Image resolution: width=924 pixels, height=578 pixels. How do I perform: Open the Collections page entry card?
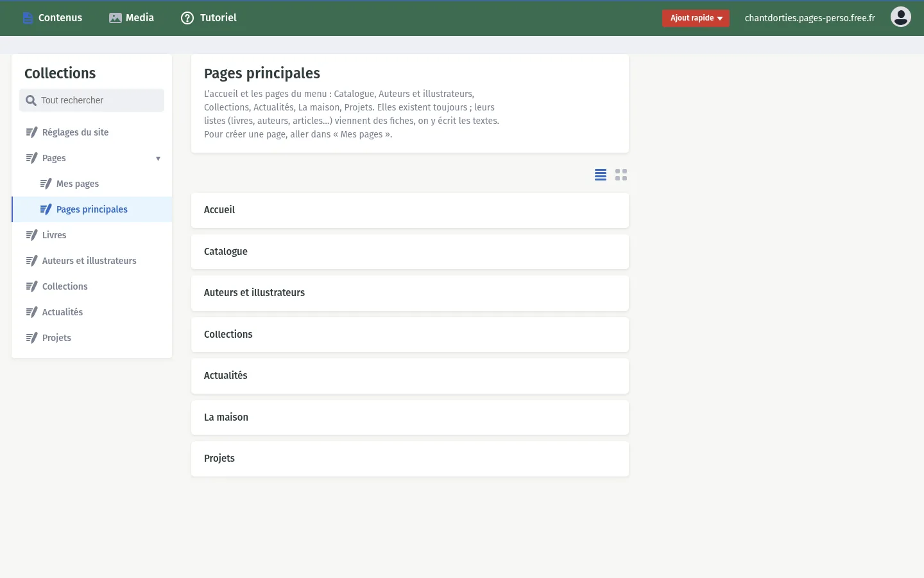(410, 335)
